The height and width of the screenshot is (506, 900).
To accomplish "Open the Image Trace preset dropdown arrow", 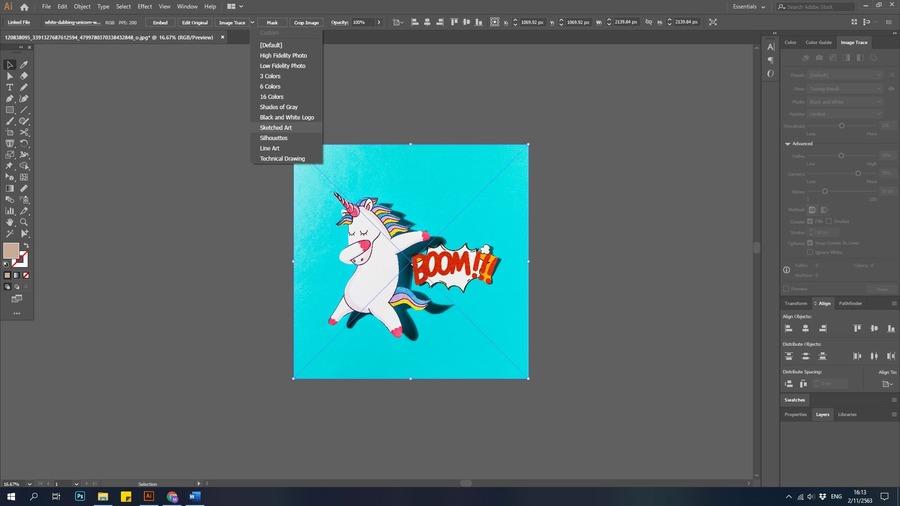I will click(252, 22).
